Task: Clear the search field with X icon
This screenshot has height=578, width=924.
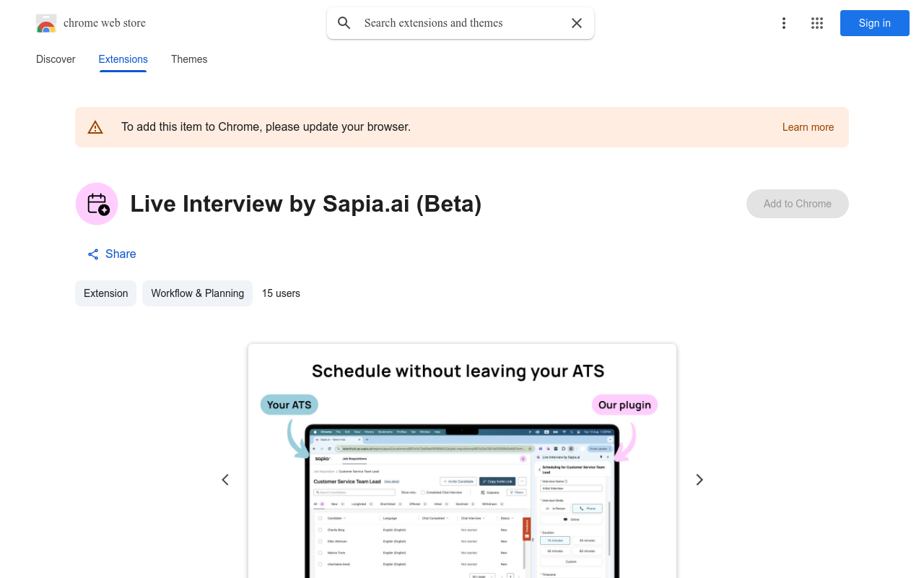Action: [x=577, y=23]
